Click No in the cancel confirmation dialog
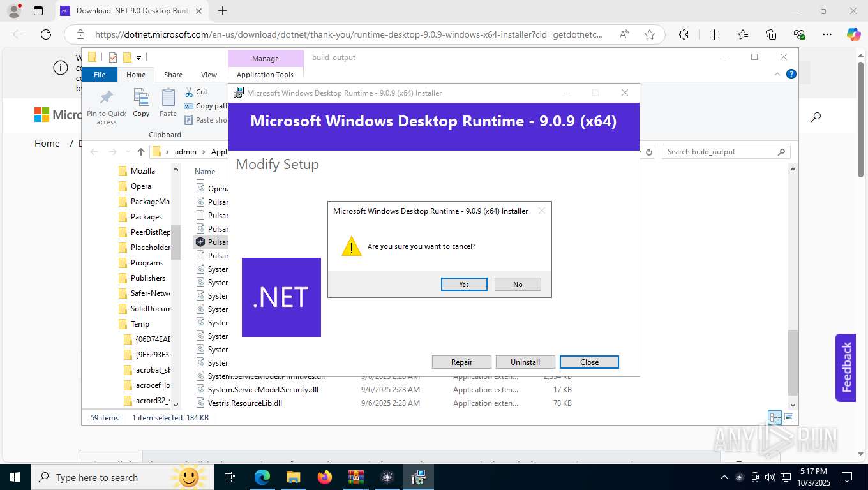Image resolution: width=868 pixels, height=490 pixels. (518, 285)
